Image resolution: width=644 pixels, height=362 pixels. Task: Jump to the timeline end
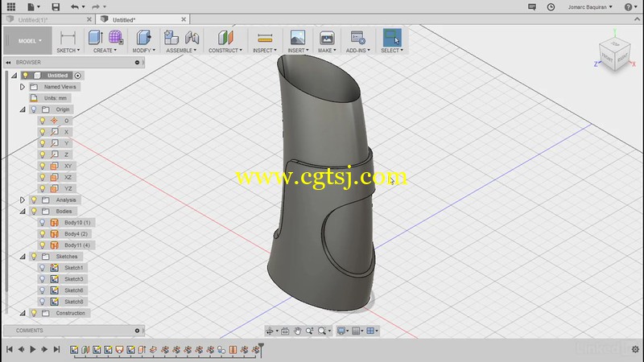(x=56, y=349)
